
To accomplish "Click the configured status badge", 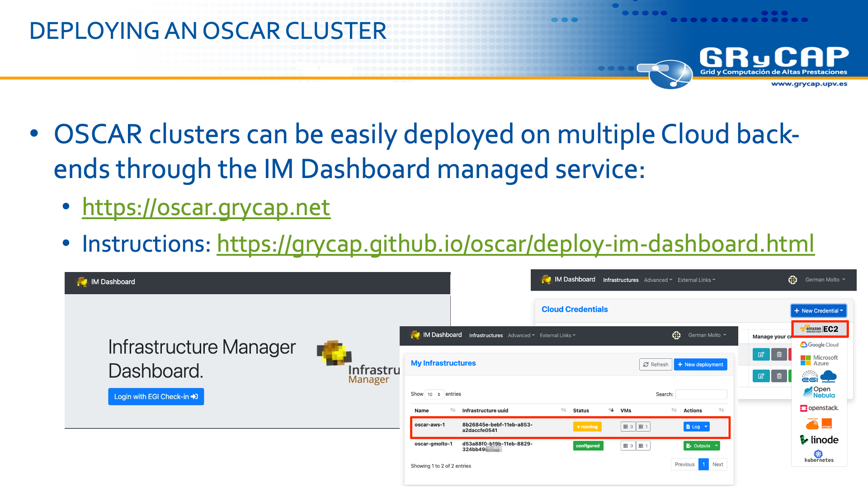I will [588, 446].
